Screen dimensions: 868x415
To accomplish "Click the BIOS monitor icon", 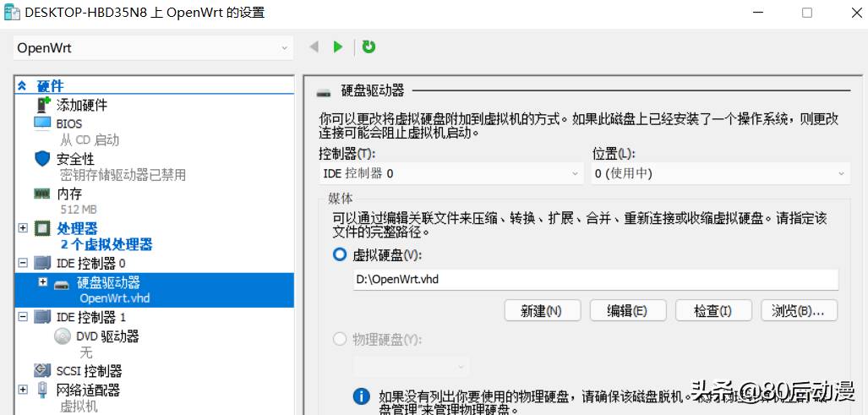I will (x=42, y=123).
